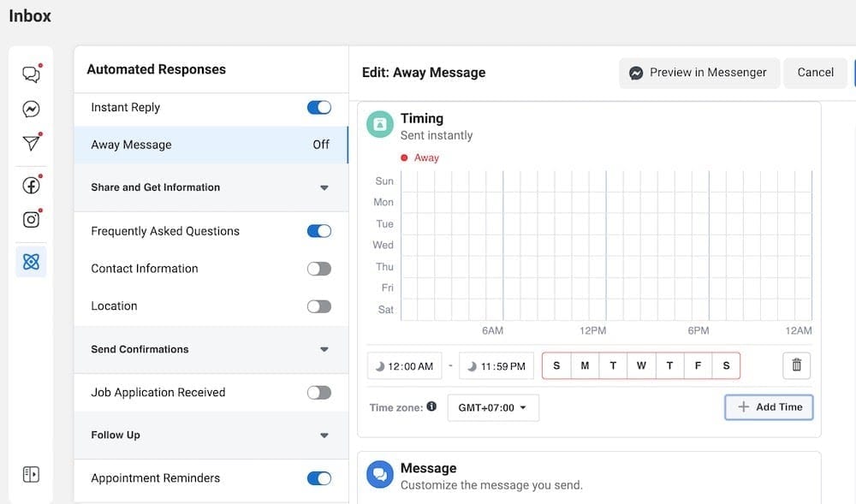Click the 'Sent instantly' subtitle
856x504 pixels.
[x=437, y=135]
